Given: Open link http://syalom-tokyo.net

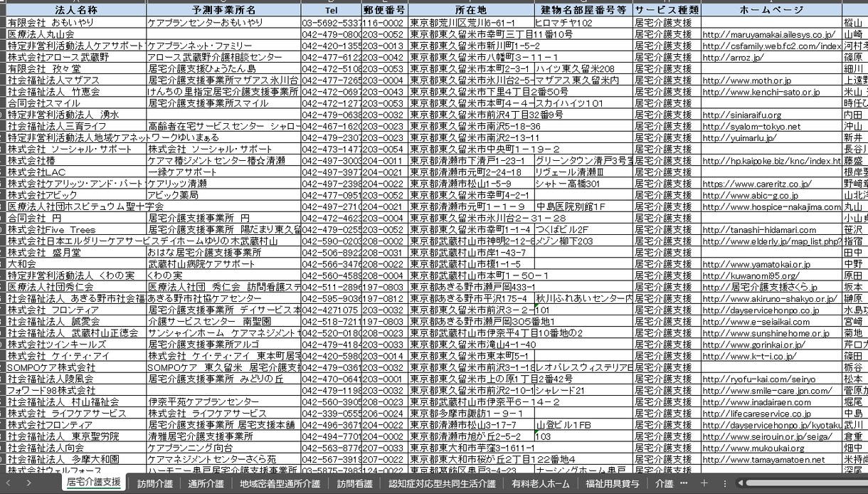Looking at the screenshot, I should point(751,127).
